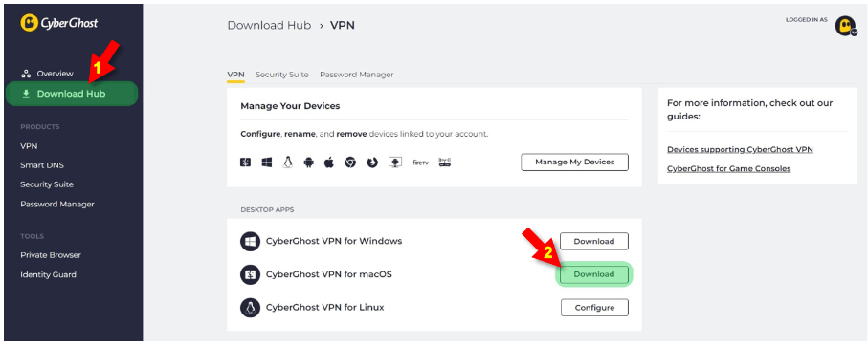The width and height of the screenshot is (868, 347).
Task: Click the Windows device icon in Manage Your Devices
Action: tap(267, 163)
